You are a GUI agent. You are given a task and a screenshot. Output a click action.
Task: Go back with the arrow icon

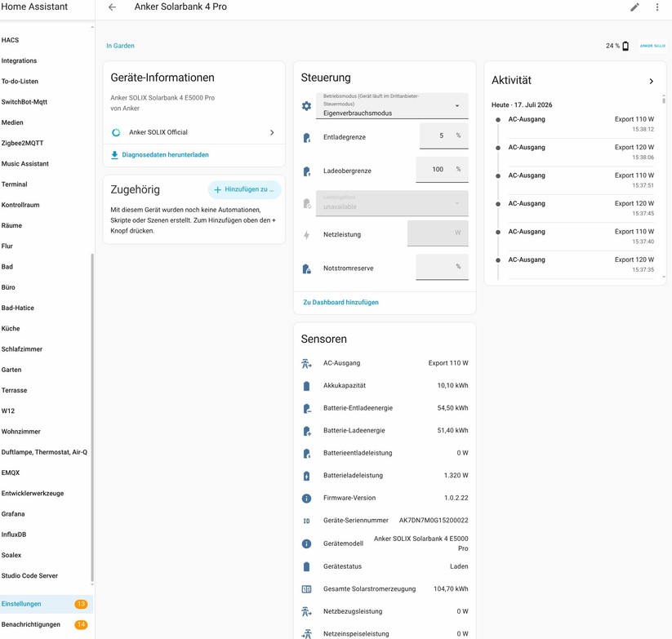(x=113, y=7)
